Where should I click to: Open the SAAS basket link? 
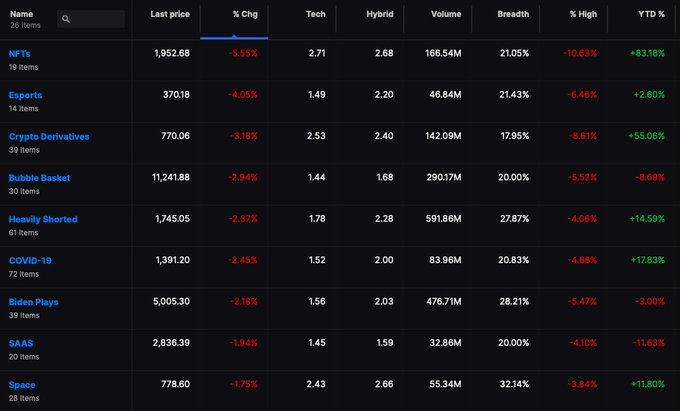click(21, 343)
